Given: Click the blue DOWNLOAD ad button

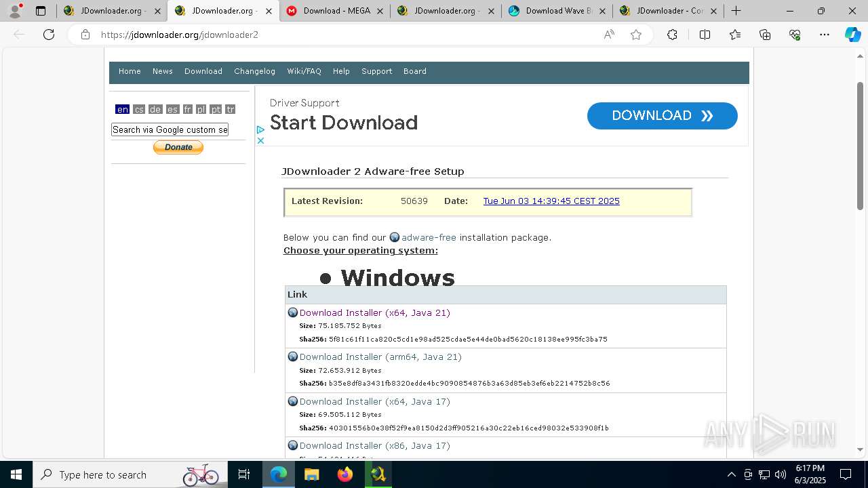Looking at the screenshot, I should point(662,116).
